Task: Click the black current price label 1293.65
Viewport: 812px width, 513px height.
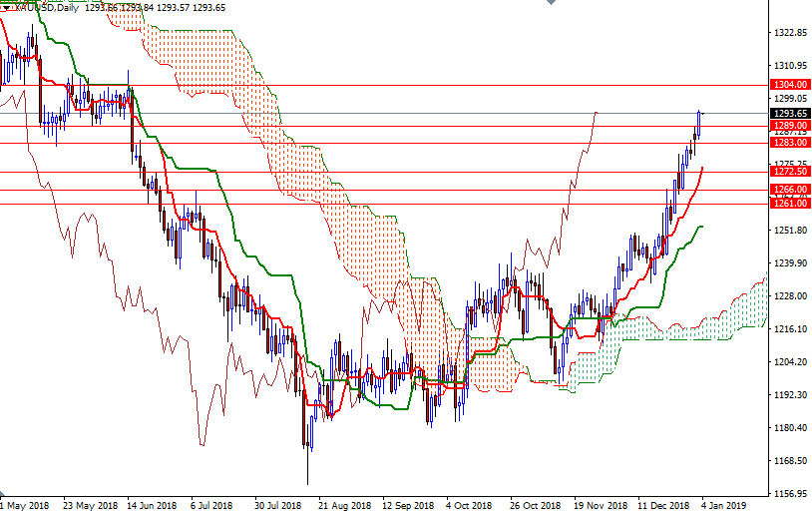Action: pos(789,114)
